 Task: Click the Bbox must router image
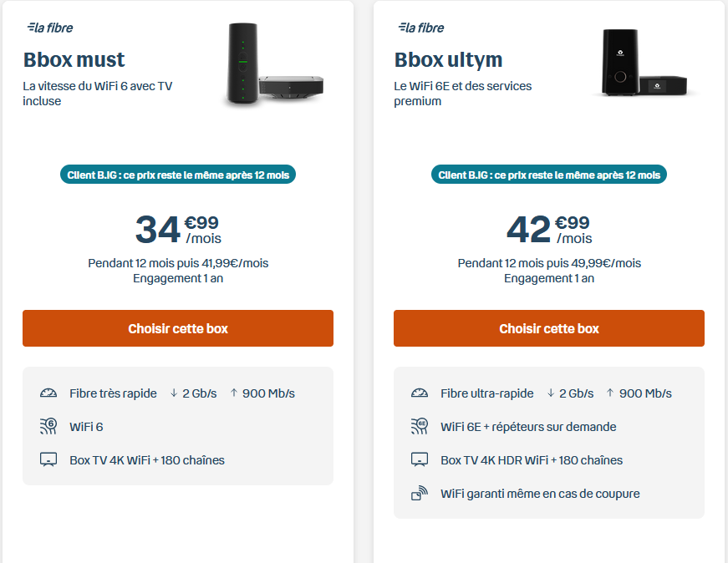pyautogui.click(x=272, y=65)
